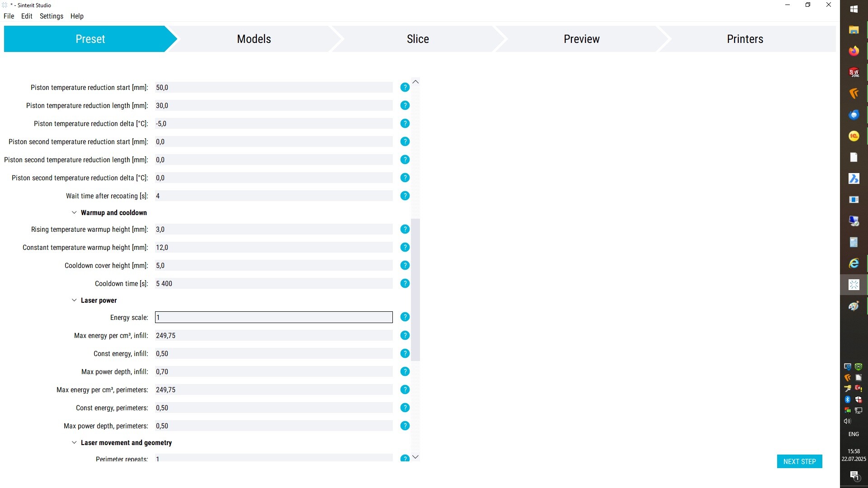Viewport: 868px width, 488px height.
Task: Open the File menu
Action: click(x=9, y=16)
